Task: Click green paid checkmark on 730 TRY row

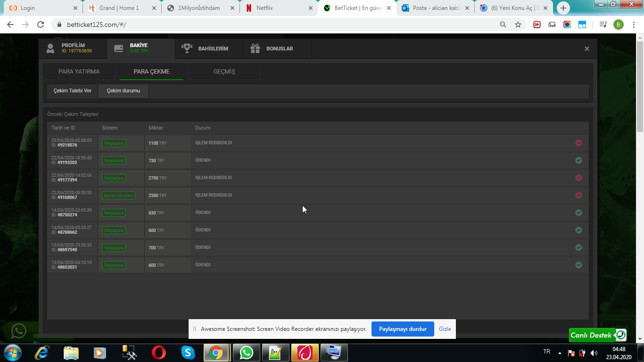Action: click(579, 160)
